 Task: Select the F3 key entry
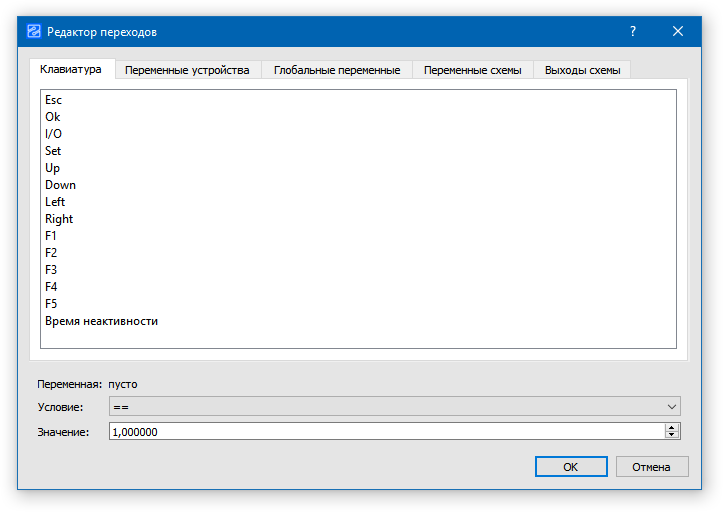click(52, 270)
